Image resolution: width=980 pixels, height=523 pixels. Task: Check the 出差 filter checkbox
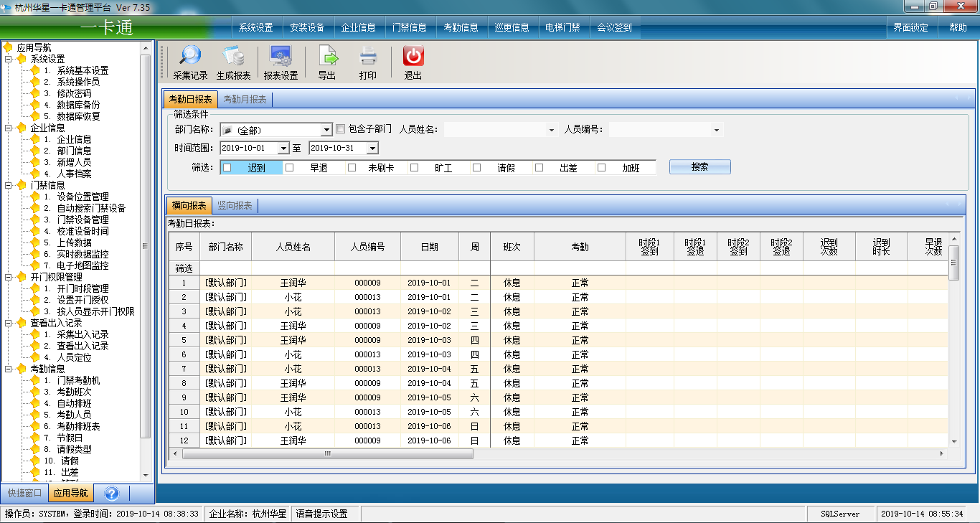click(x=540, y=167)
